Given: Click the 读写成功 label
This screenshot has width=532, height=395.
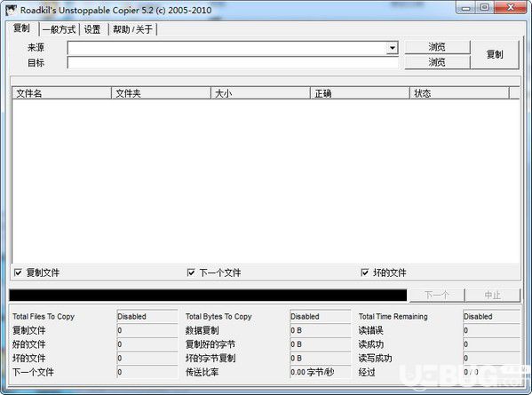Looking at the screenshot, I should pos(376,358).
